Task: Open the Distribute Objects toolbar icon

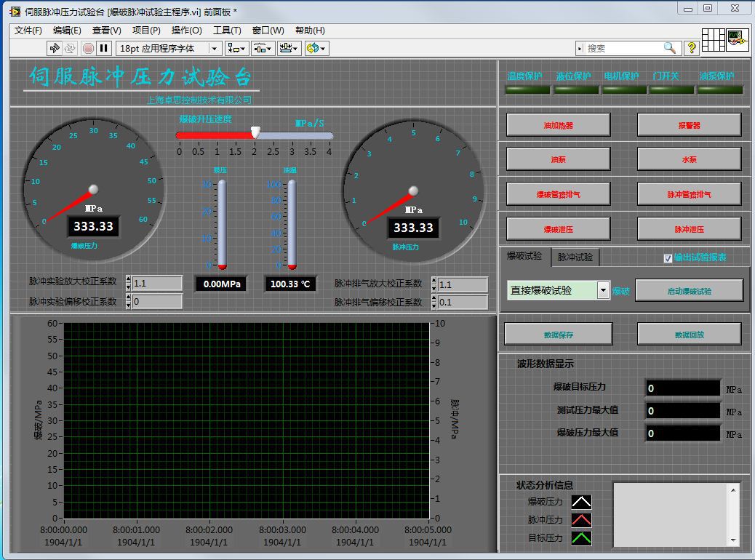Action: coord(263,48)
